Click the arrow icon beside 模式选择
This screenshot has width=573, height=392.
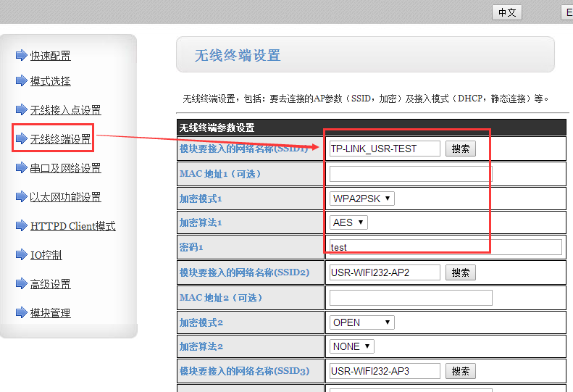(x=21, y=81)
